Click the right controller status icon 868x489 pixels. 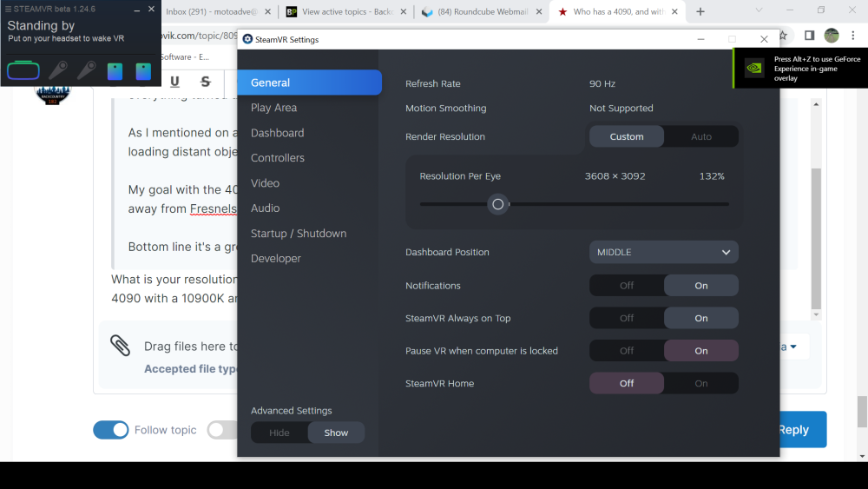click(86, 70)
